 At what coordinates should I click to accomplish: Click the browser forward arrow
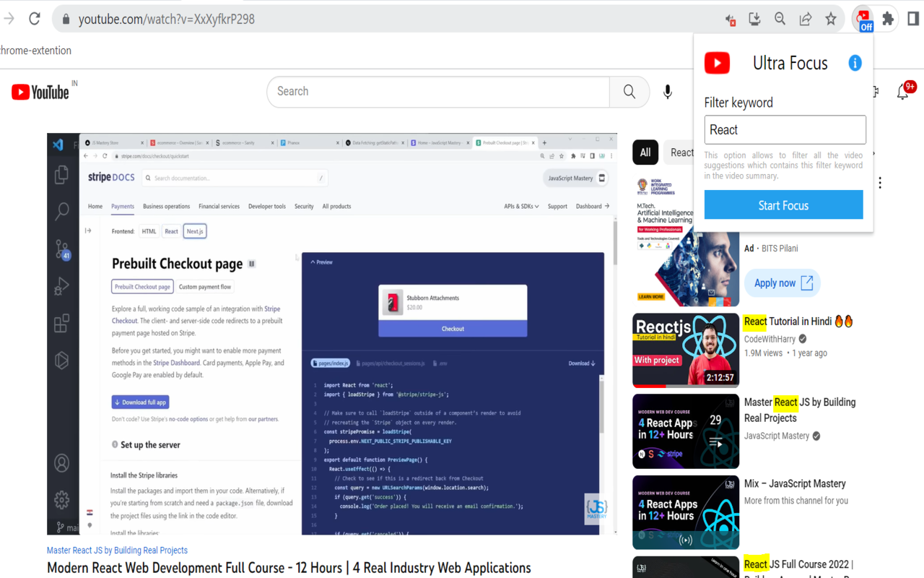tap(9, 20)
